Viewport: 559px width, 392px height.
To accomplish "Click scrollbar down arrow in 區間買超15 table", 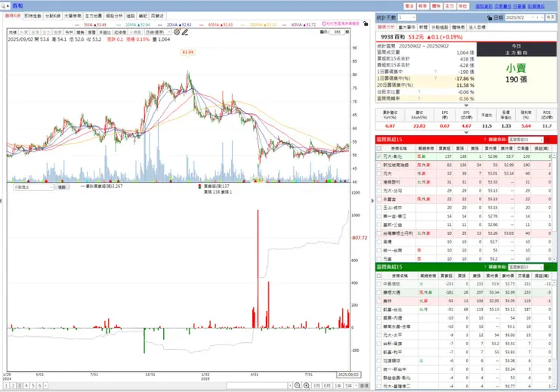I will (554, 259).
